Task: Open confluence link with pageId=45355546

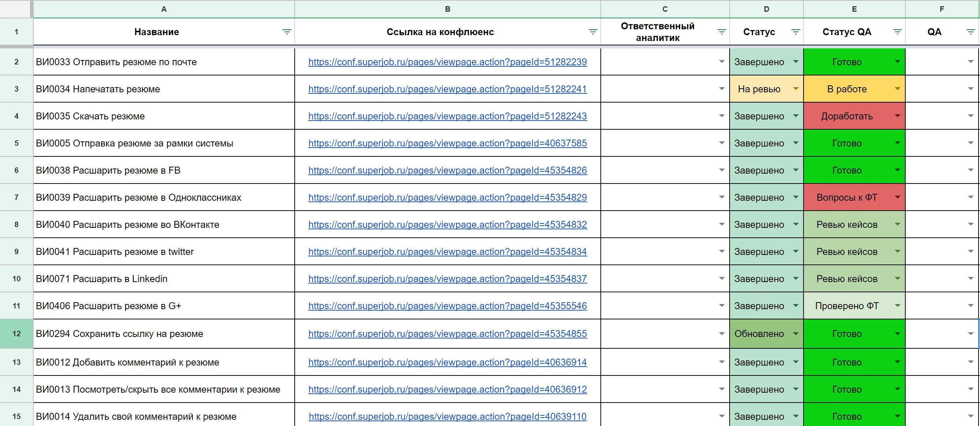Action: [x=447, y=306]
